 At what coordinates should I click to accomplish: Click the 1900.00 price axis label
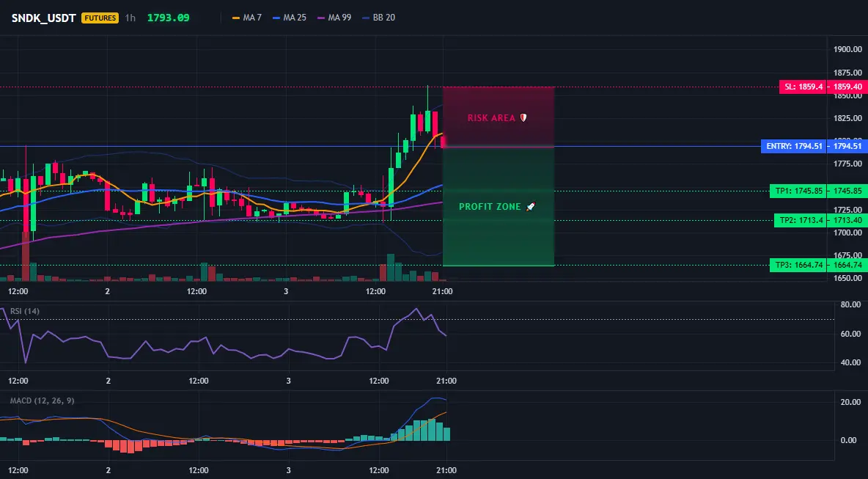click(847, 50)
